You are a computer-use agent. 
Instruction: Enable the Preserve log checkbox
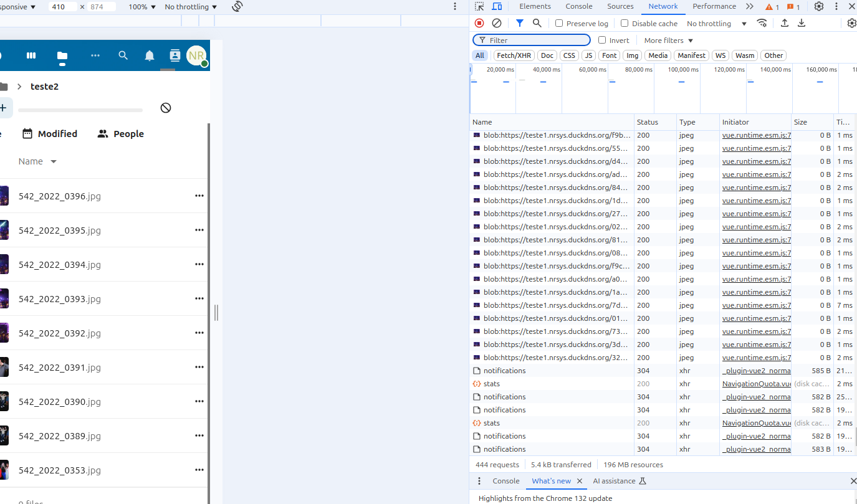coord(559,23)
